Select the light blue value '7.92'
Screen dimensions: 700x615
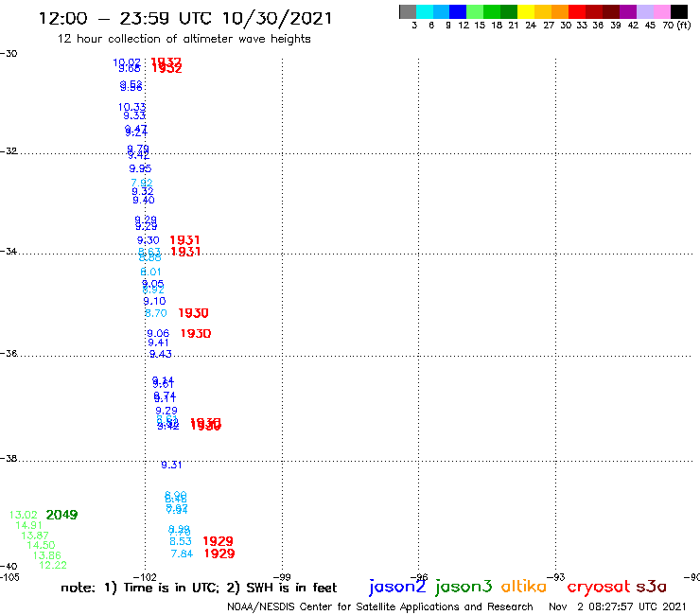(142, 183)
